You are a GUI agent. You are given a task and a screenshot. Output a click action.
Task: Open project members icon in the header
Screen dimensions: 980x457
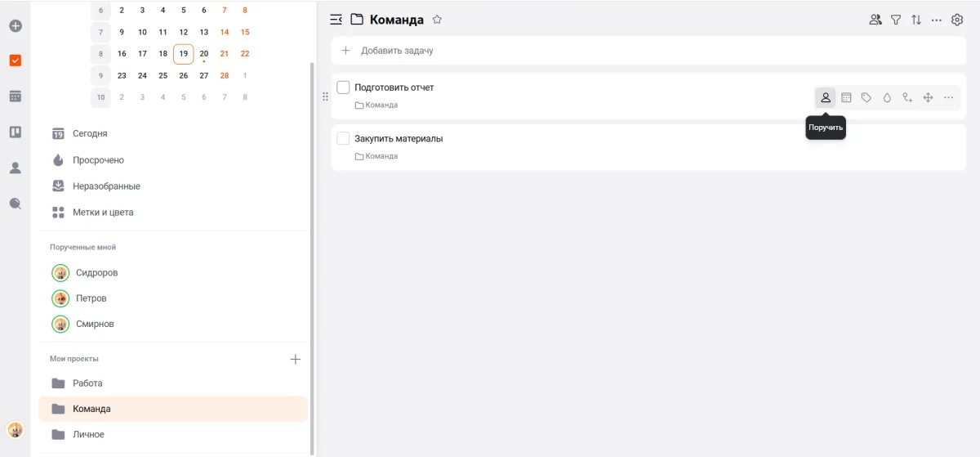tap(875, 20)
